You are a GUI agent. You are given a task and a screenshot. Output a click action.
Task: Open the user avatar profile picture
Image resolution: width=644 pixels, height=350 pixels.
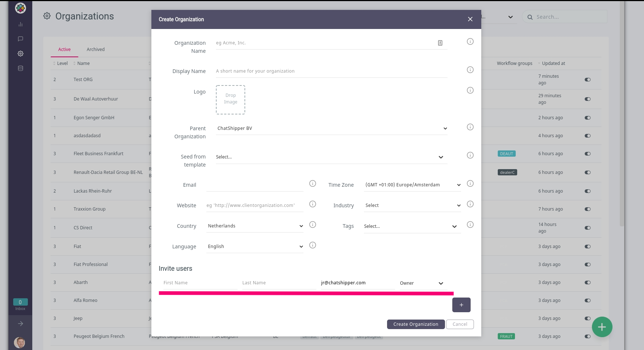[x=19, y=343]
